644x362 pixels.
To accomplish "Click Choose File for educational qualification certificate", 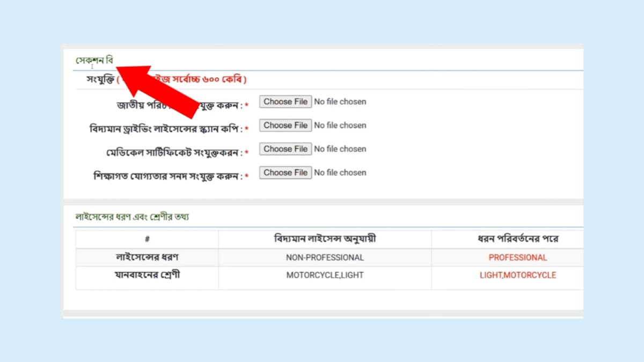I will click(285, 172).
